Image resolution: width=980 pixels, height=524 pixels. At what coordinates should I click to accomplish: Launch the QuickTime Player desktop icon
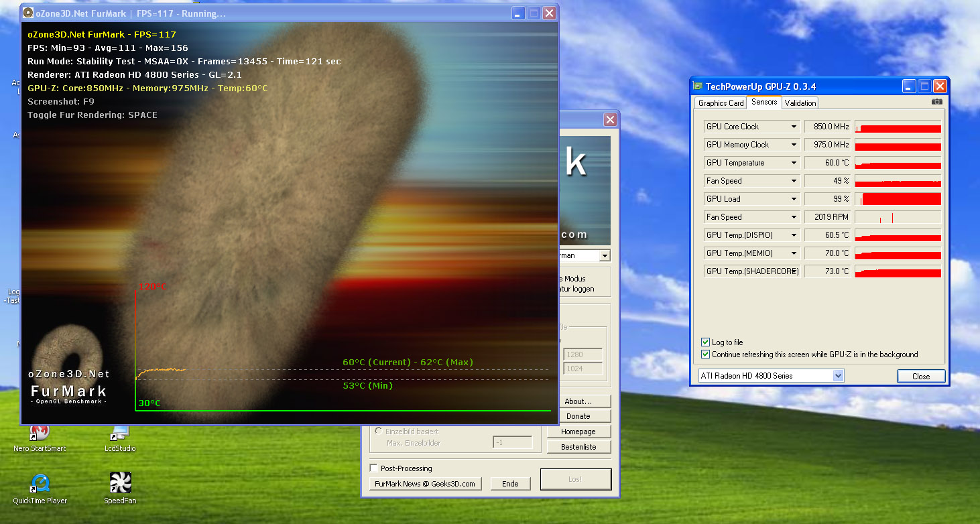click(40, 488)
